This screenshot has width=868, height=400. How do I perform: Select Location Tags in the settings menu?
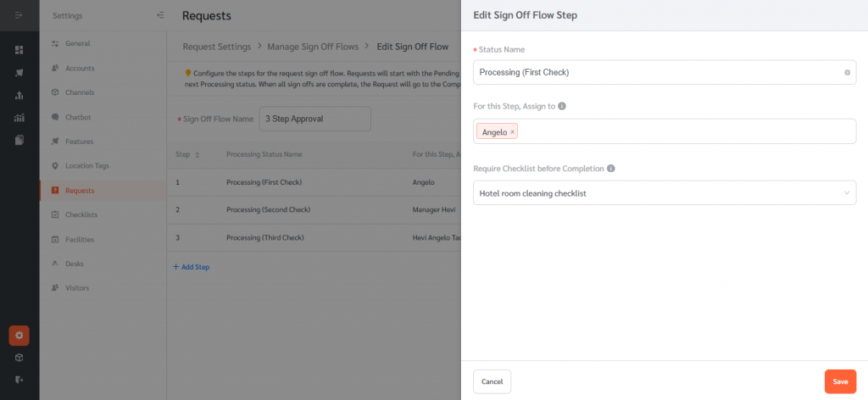(x=86, y=166)
